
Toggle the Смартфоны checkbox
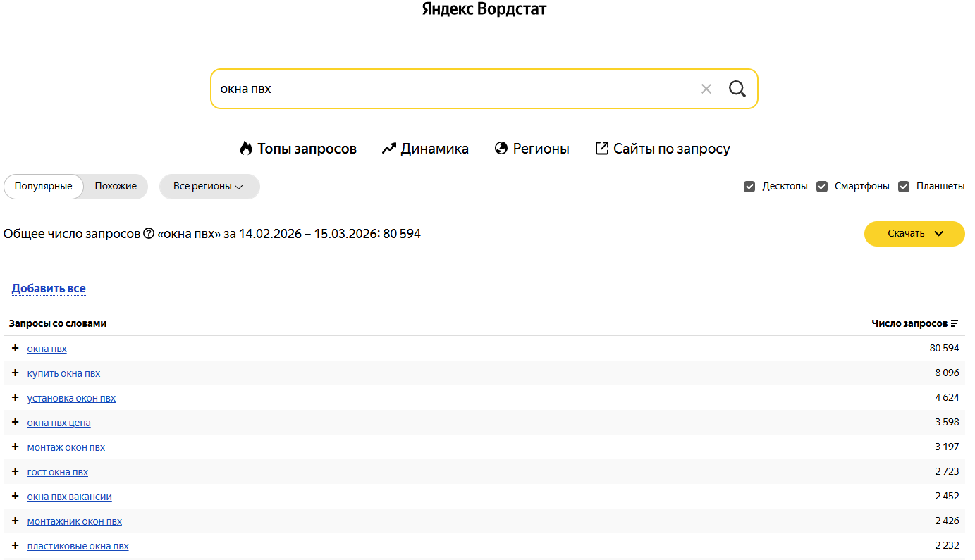coord(822,187)
